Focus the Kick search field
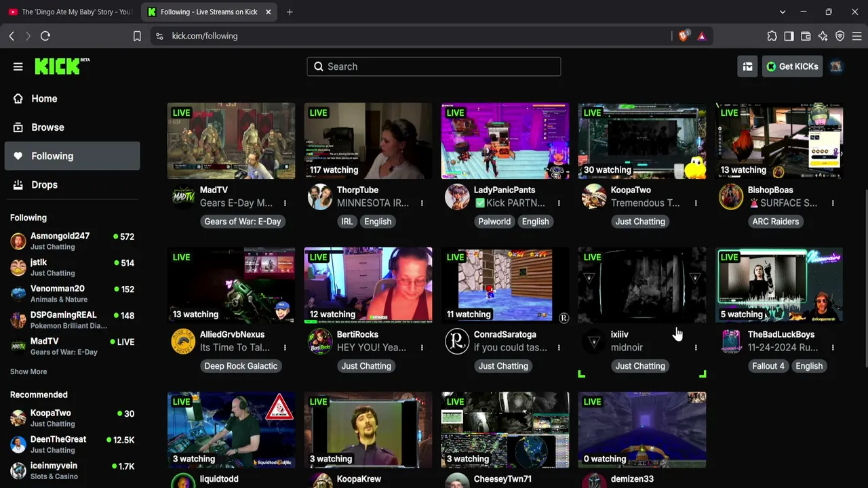The width and height of the screenshot is (868, 488). pyautogui.click(x=434, y=66)
